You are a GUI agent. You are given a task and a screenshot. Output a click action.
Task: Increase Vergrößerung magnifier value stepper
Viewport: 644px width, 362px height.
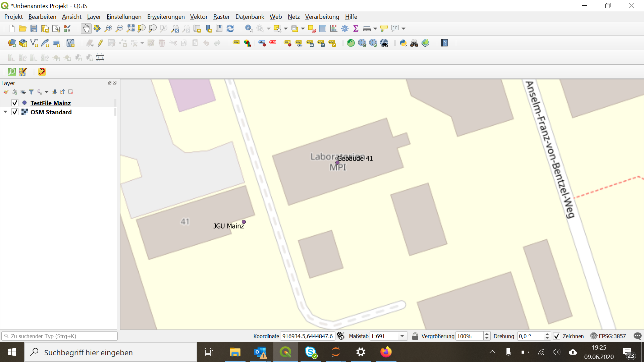[487, 334]
